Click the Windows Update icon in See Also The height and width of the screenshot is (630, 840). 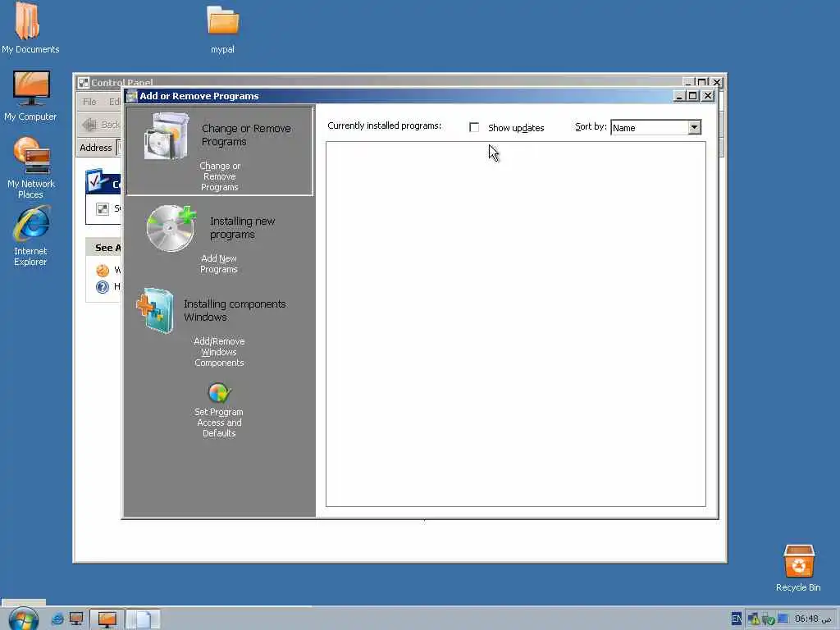coord(103,271)
